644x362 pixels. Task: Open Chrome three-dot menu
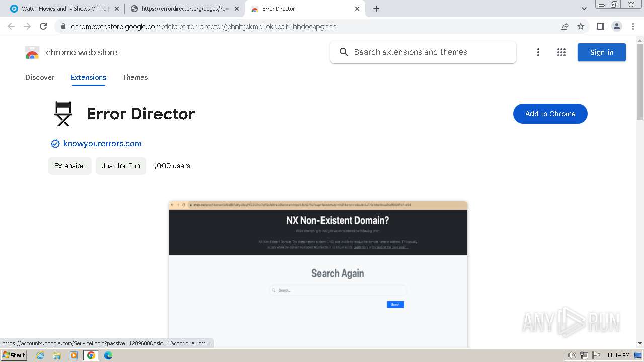click(633, 26)
